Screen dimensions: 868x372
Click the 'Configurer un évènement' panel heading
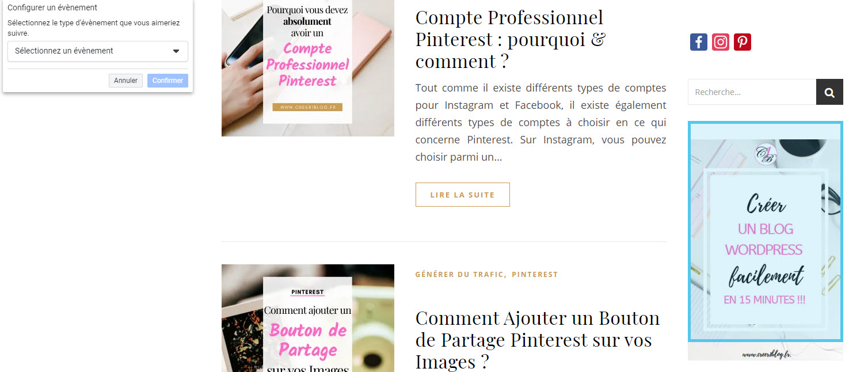[52, 8]
